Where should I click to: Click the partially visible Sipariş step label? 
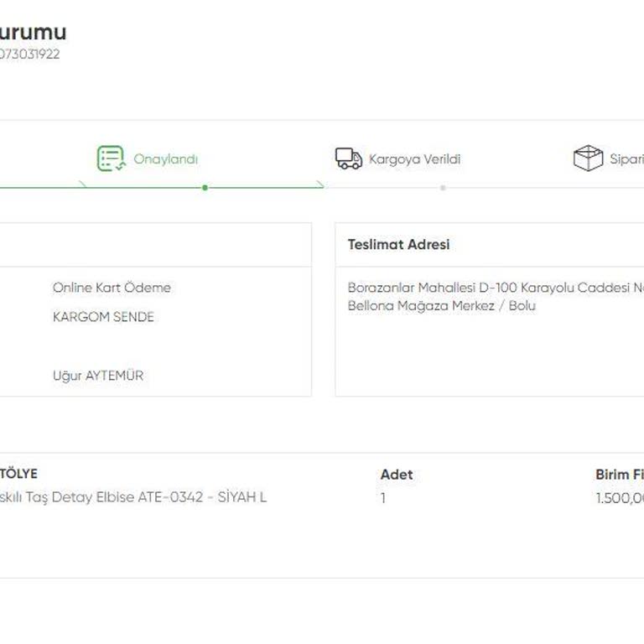(626, 159)
